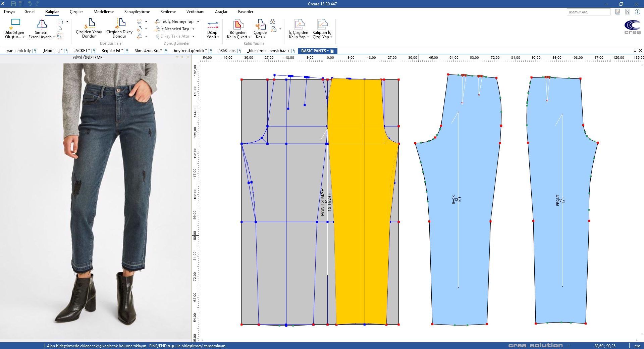Click the İç Çizgiden Kalıp Yap icon
This screenshot has width=644, height=349.
click(x=299, y=24)
